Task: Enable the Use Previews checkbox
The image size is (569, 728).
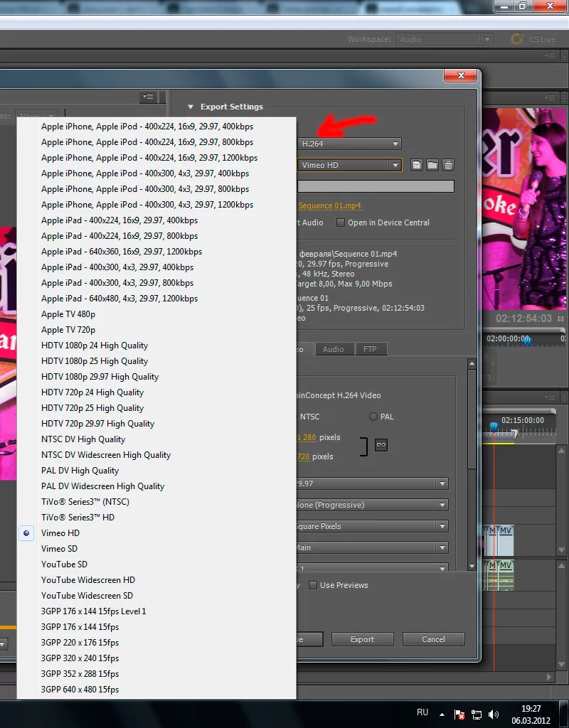Action: coord(313,585)
